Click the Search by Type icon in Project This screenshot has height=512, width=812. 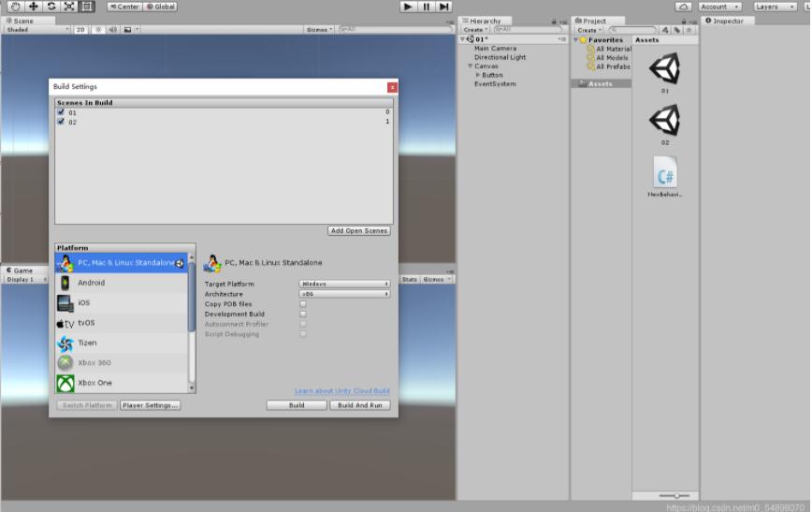665,30
